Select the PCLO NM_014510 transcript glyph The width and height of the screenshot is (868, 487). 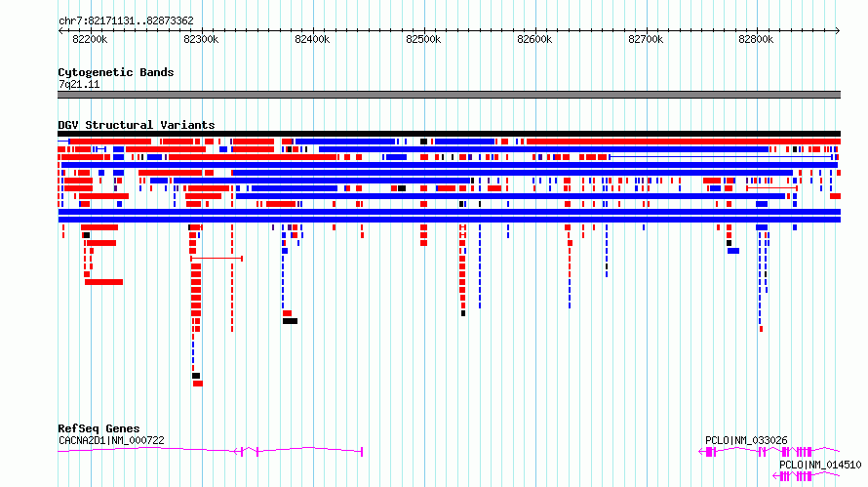[807, 476]
